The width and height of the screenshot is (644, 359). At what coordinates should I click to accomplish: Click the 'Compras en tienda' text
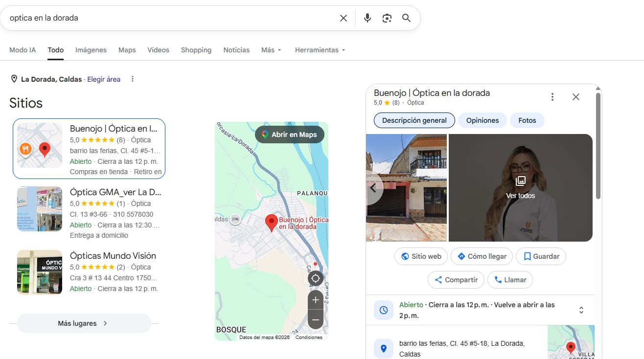99,172
